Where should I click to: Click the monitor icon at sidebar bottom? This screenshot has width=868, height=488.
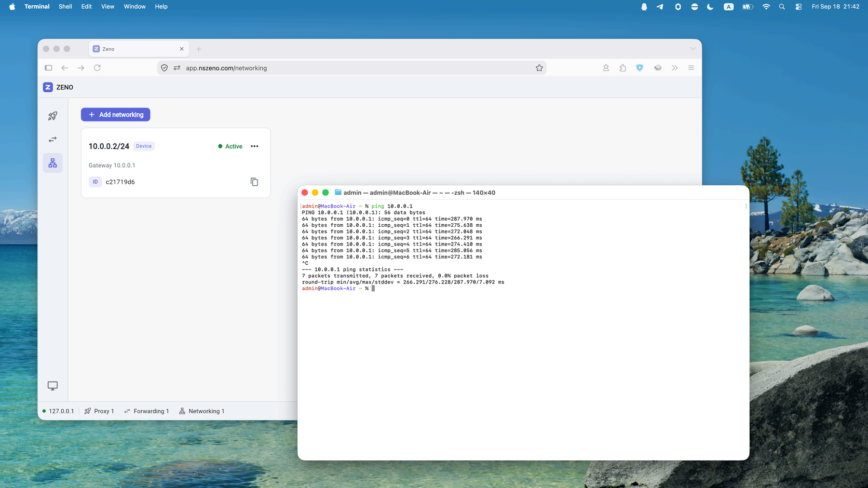[52, 386]
